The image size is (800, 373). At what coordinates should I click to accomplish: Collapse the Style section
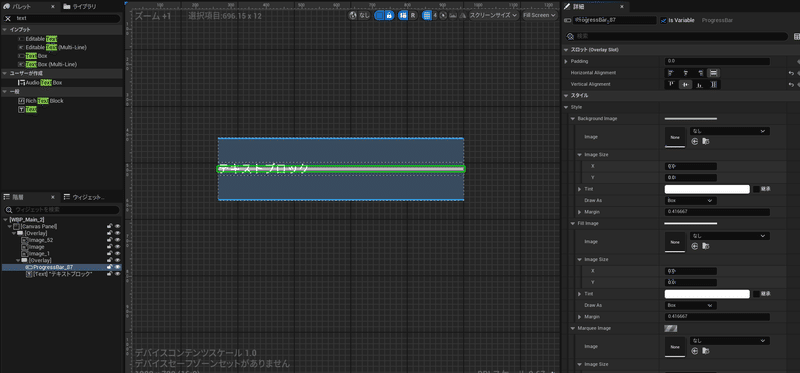[566, 107]
